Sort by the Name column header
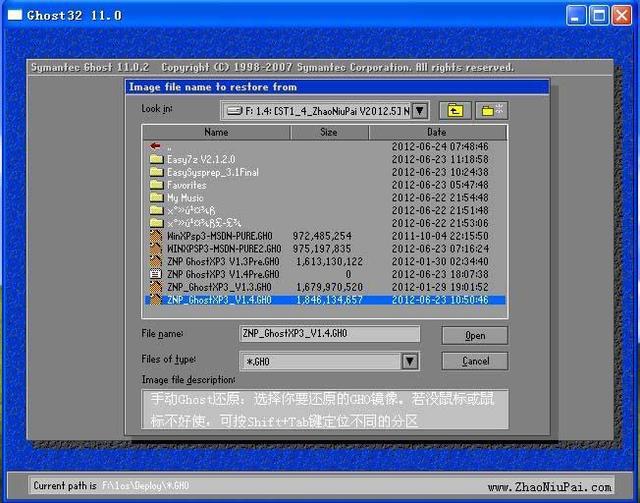Viewport: 640px width, 503px height. [216, 132]
